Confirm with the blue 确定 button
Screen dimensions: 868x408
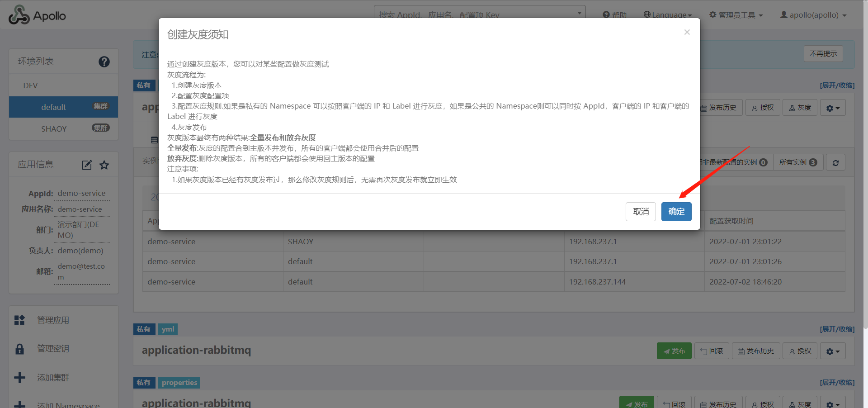point(676,212)
